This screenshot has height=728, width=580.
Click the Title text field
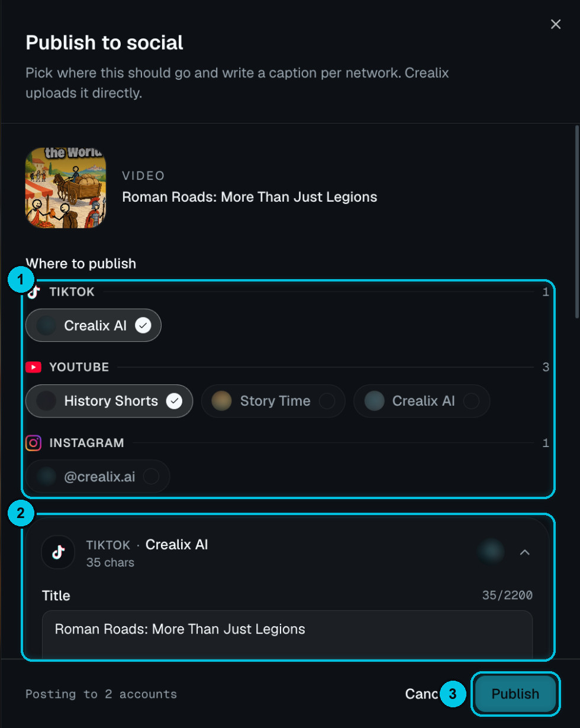coord(287,635)
